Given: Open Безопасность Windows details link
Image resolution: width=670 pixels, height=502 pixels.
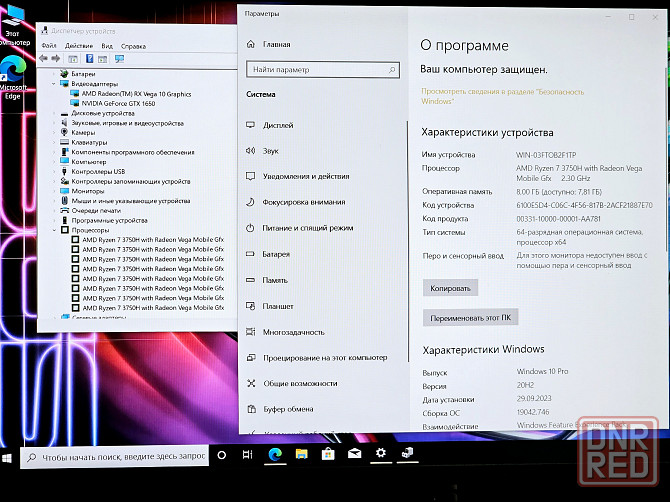Looking at the screenshot, I should (502, 96).
